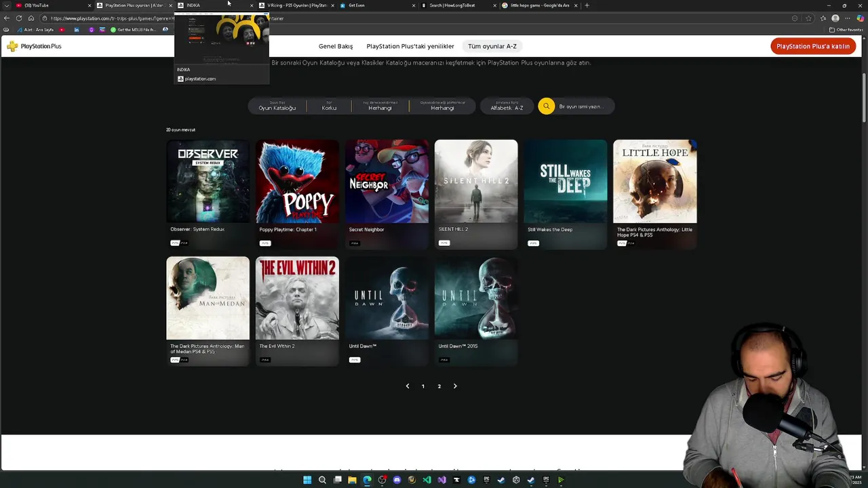This screenshot has width=868, height=488.
Task: Open Man of Medan game card
Action: [208, 311]
